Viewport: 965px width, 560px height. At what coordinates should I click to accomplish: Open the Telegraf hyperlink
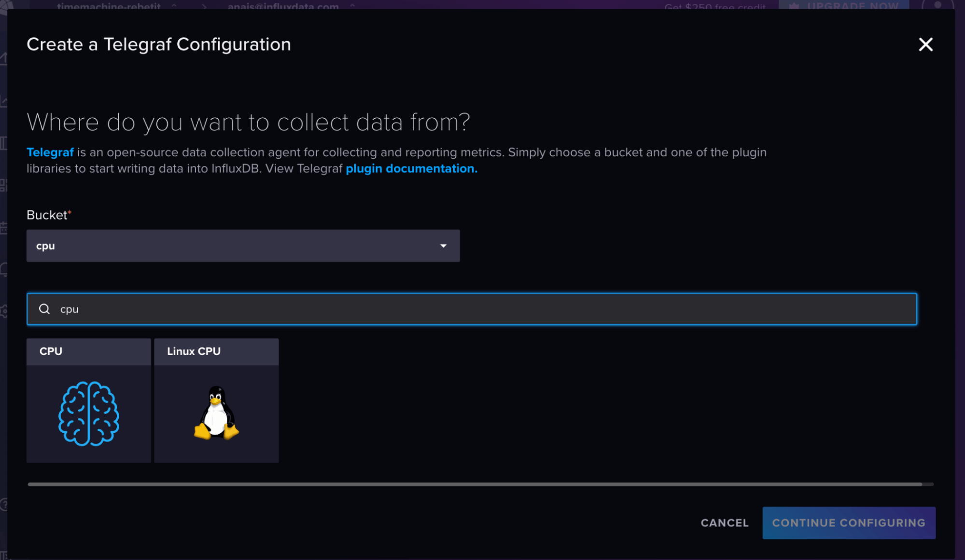[50, 152]
